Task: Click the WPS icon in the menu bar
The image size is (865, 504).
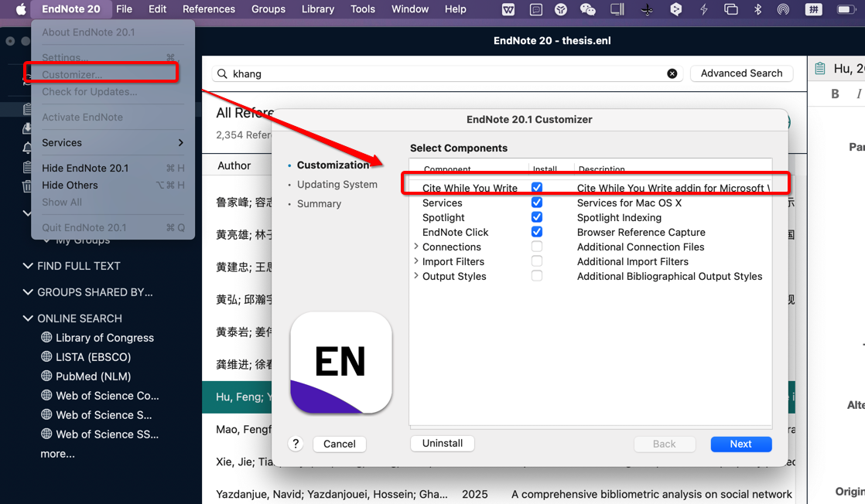Action: pyautogui.click(x=508, y=9)
